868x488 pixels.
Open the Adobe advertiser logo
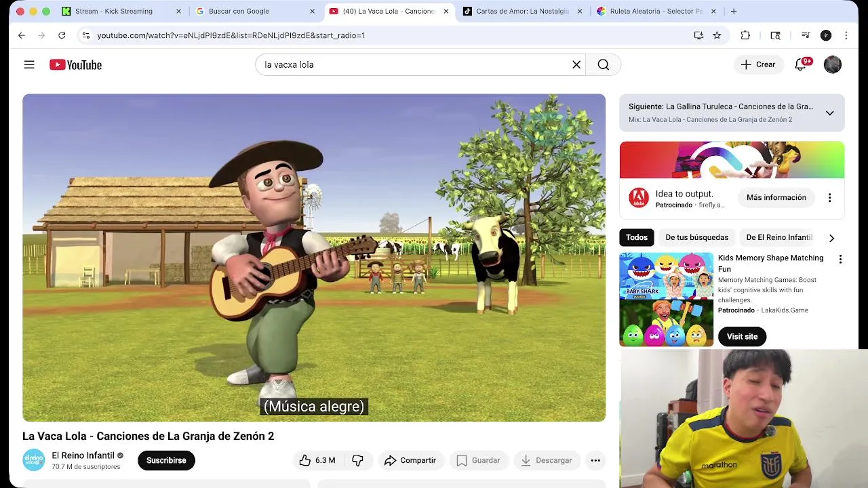[x=638, y=198]
